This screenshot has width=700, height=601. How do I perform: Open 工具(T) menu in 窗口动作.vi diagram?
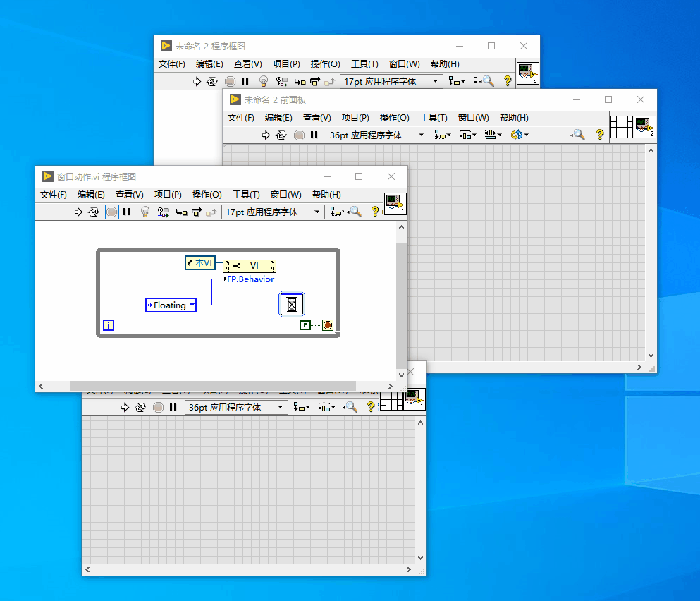(246, 195)
